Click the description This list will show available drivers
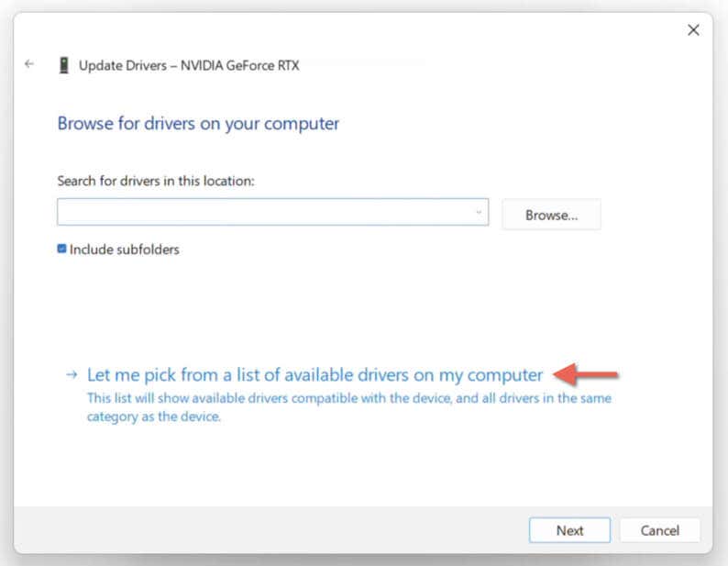Image resolution: width=728 pixels, height=566 pixels. click(349, 407)
